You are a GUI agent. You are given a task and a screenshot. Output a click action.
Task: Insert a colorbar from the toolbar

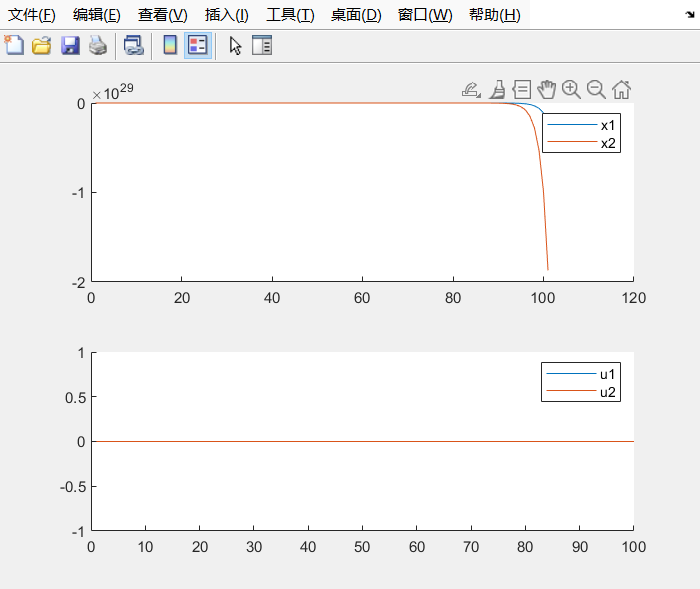[170, 45]
